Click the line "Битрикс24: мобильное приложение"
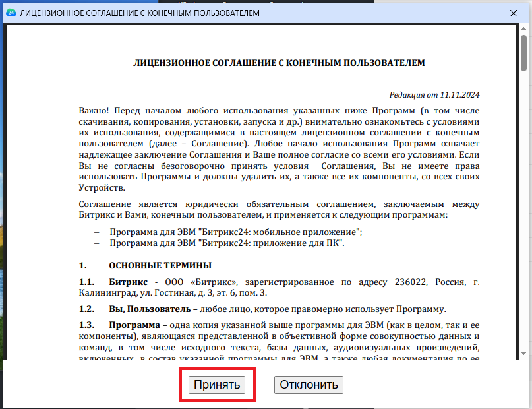Image resolution: width=532 pixels, height=409 pixels. [x=236, y=232]
